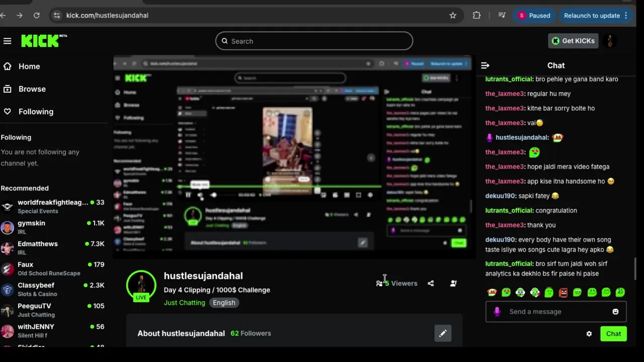Open the browser extensions puzzle icon
Screen dimensions: 644x362
pyautogui.click(x=476, y=16)
